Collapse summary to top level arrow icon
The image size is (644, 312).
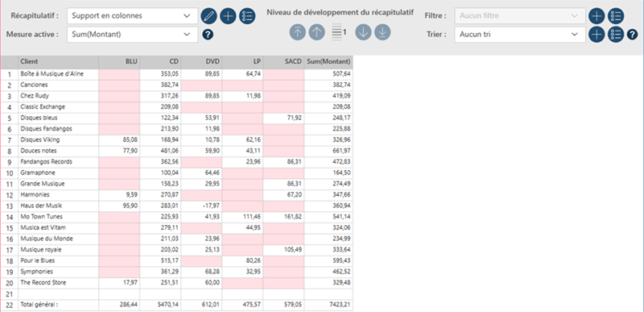click(297, 32)
